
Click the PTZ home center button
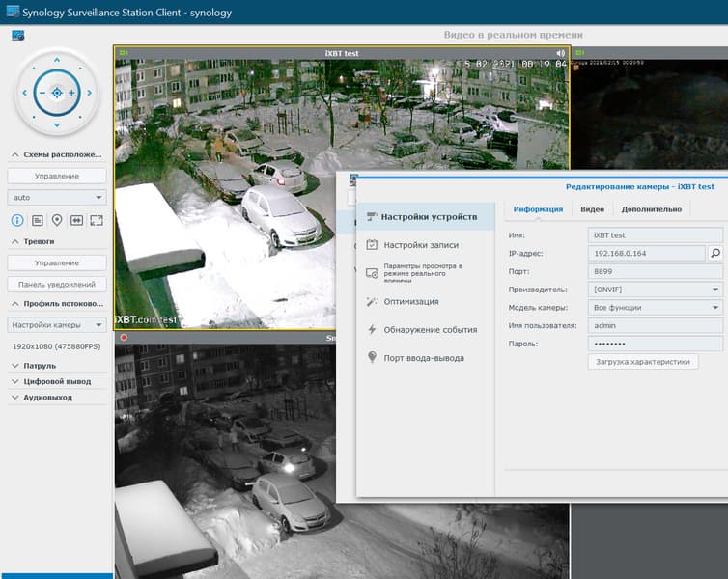point(56,93)
